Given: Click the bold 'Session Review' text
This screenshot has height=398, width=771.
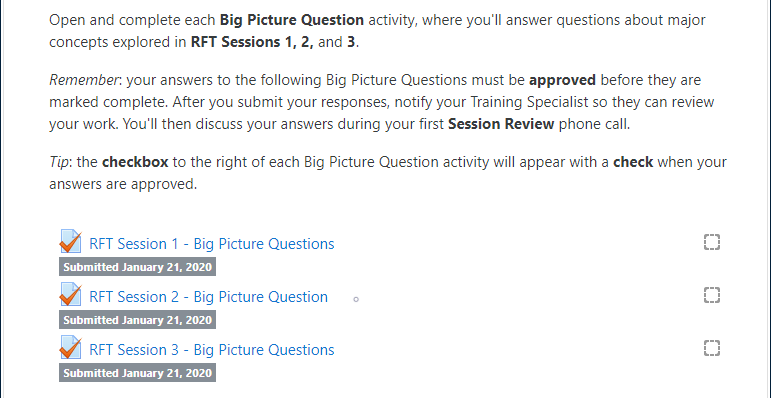Looking at the screenshot, I should pos(501,123).
